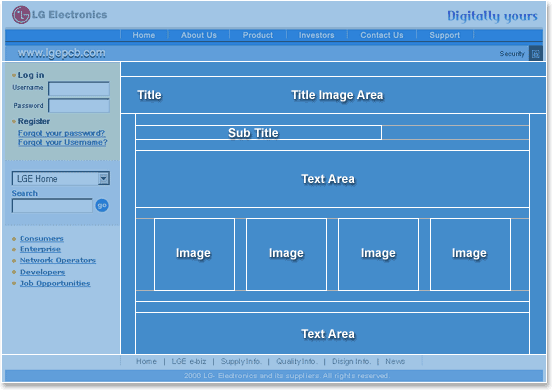554x391 pixels.
Task: Click the Search text box
Action: coord(52,206)
